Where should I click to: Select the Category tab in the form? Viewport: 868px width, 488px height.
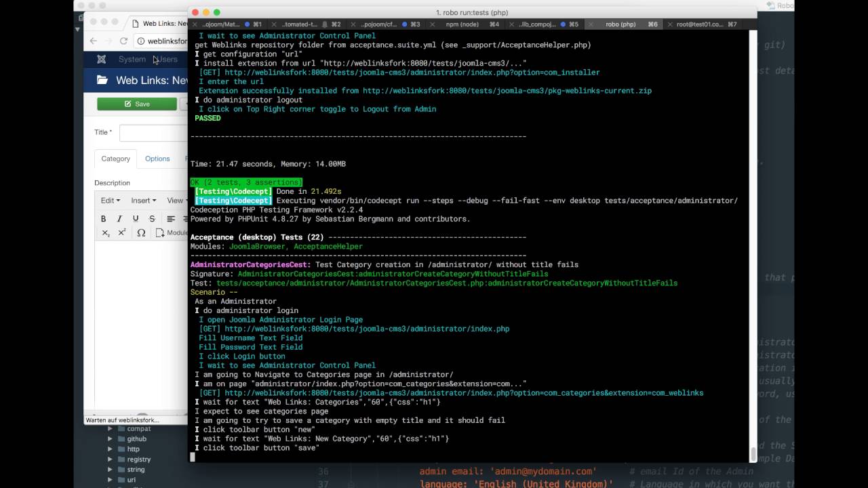115,159
